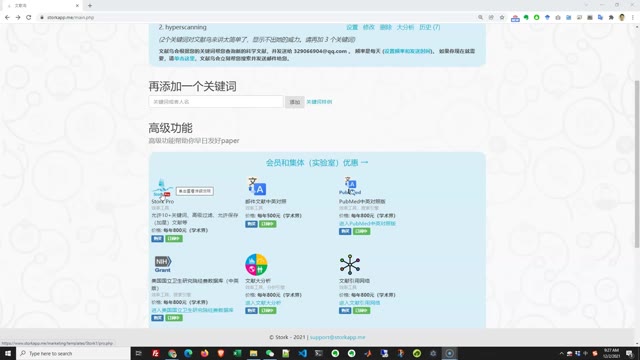The width and height of the screenshot is (640, 360).
Task: Open the 进入文献大分析 link
Action: point(263,303)
